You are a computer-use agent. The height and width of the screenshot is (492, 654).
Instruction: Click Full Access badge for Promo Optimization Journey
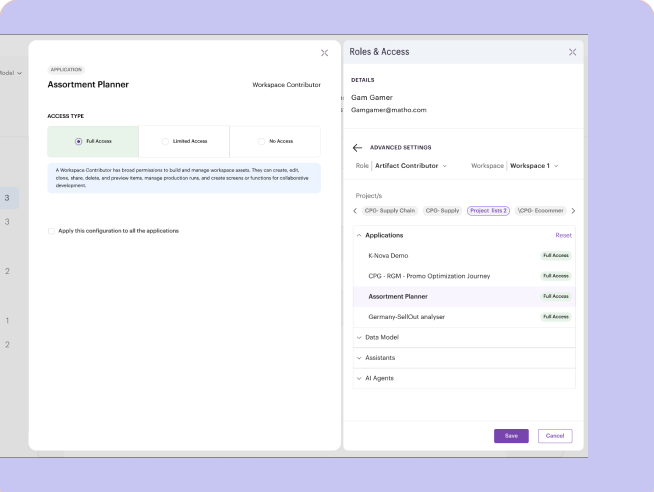[x=556, y=276]
